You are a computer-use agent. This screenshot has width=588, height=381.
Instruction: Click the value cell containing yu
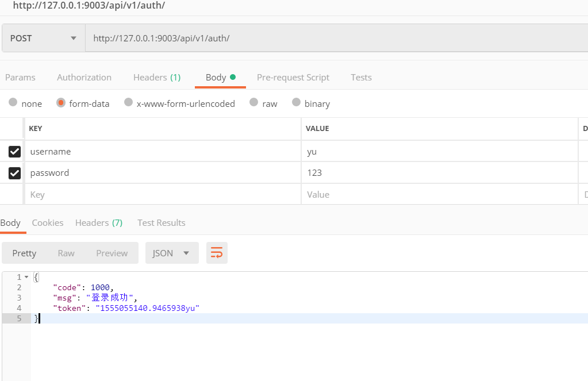tap(440, 152)
